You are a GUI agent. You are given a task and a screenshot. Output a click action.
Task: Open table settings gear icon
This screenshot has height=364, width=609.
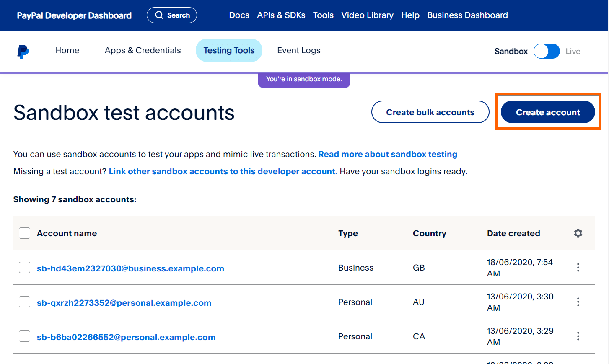[x=578, y=233]
